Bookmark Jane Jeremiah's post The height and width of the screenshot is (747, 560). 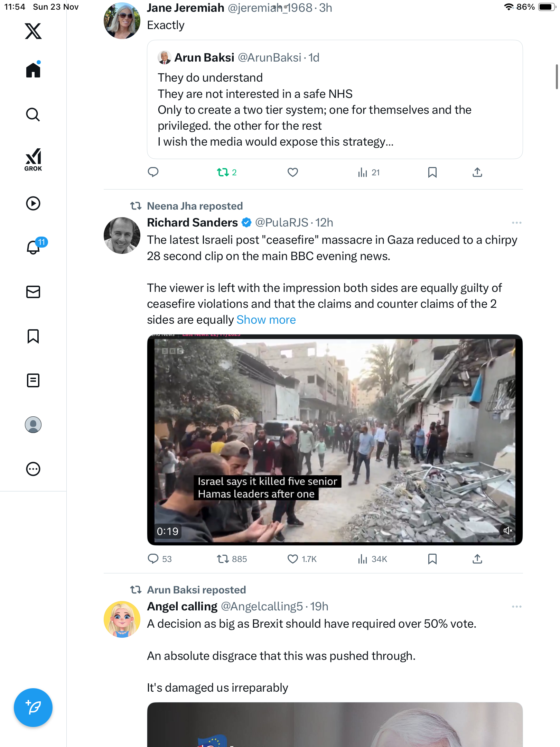432,172
